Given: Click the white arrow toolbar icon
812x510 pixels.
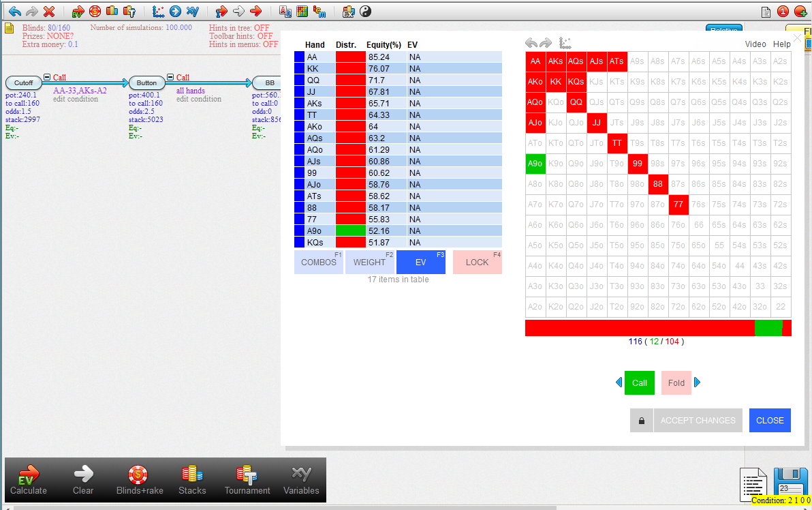Looking at the screenshot, I should pyautogui.click(x=238, y=11).
